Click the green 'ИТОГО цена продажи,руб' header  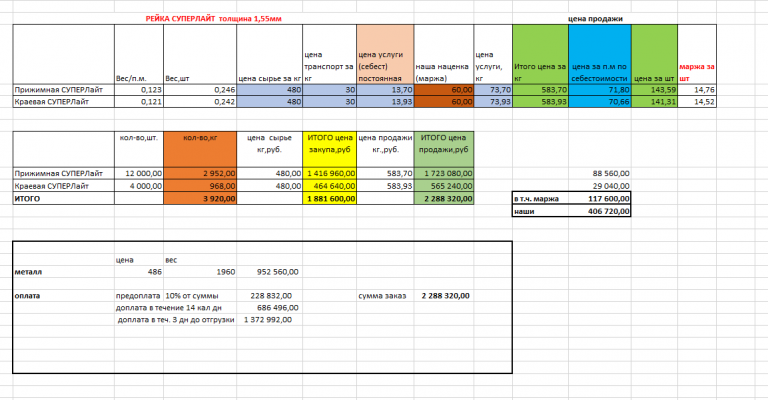tap(444, 149)
